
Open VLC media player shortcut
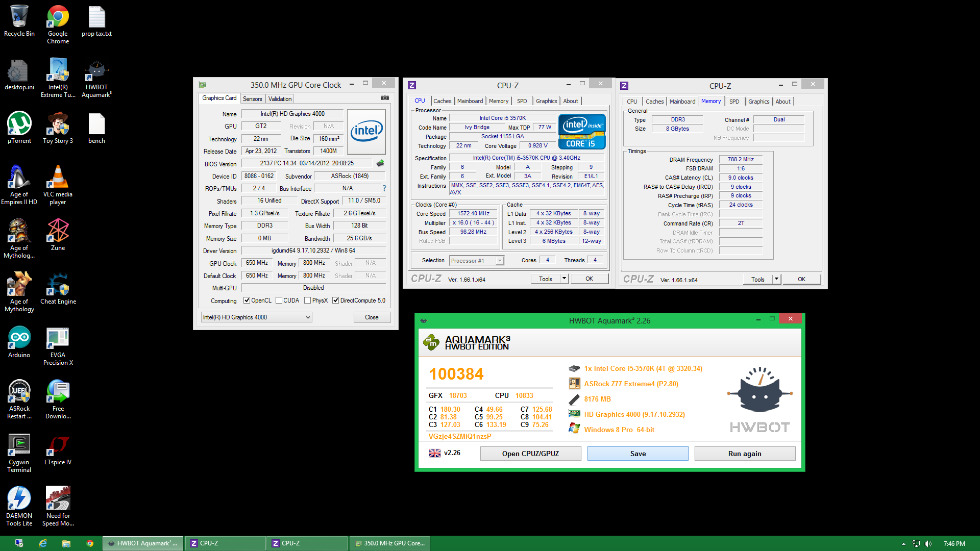(58, 185)
